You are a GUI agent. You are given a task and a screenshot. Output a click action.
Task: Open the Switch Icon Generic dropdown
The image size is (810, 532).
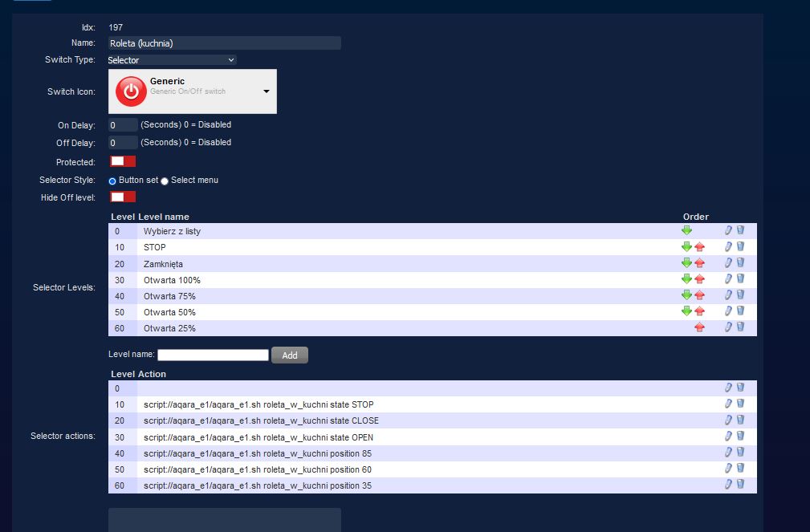point(193,91)
